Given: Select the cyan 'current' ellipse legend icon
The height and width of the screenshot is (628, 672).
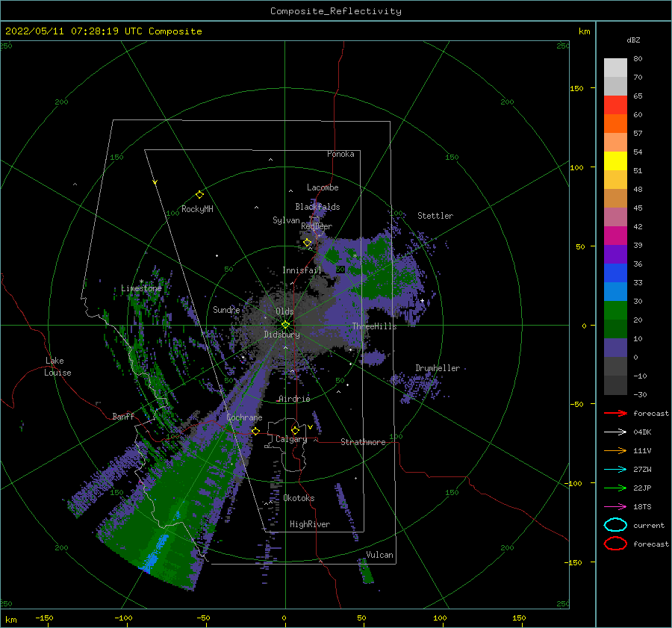Looking at the screenshot, I should click(615, 525).
